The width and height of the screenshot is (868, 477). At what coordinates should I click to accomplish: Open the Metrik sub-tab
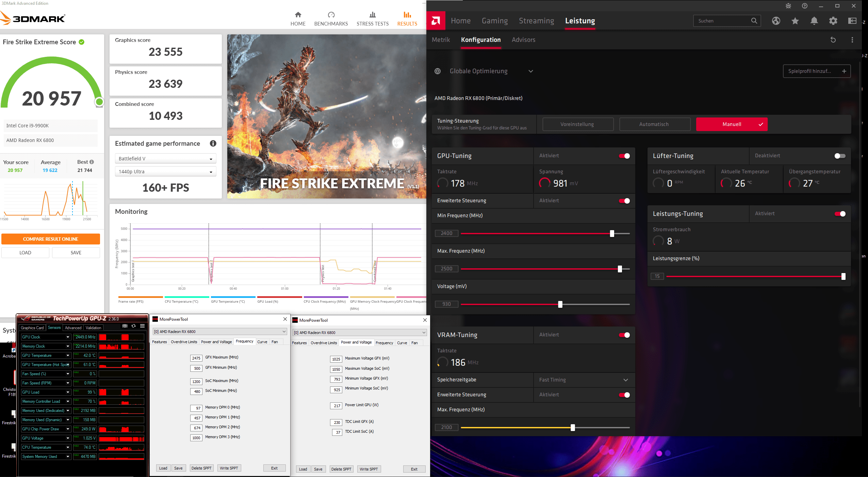441,40
